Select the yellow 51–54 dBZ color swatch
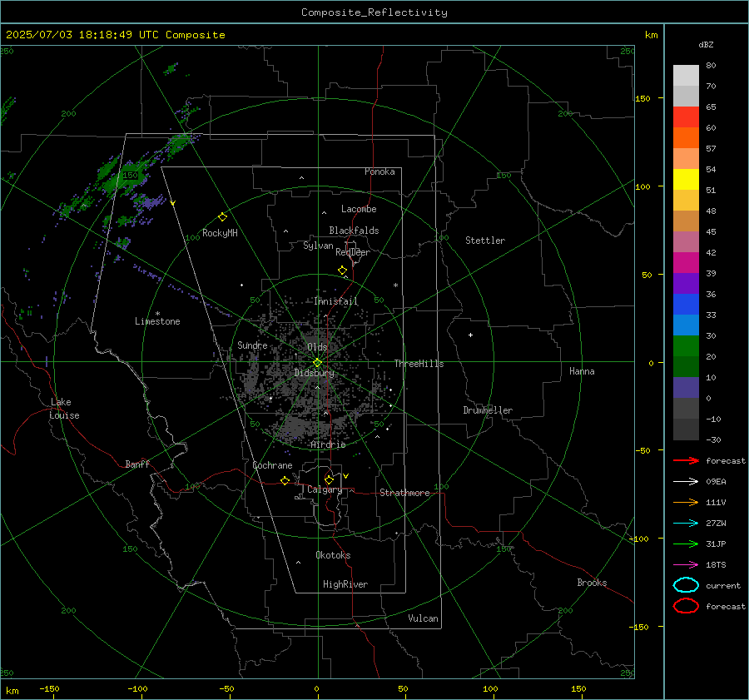Screen dimensions: 749x700 (686, 180)
